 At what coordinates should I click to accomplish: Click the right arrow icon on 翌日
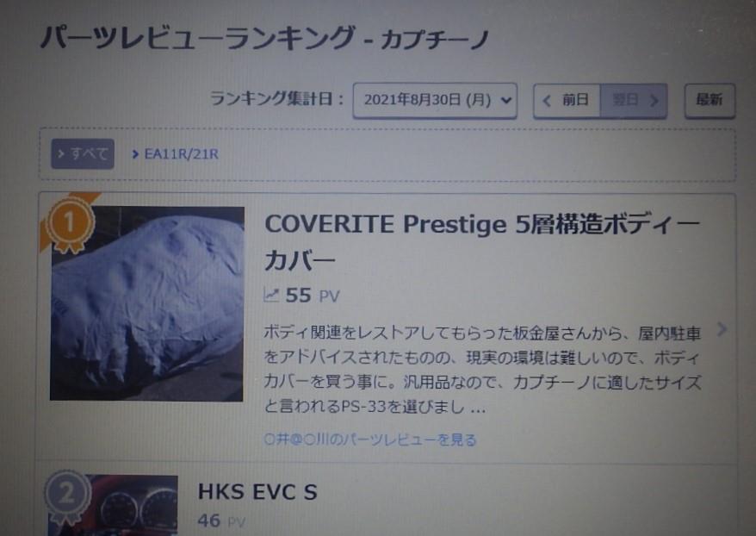click(654, 100)
